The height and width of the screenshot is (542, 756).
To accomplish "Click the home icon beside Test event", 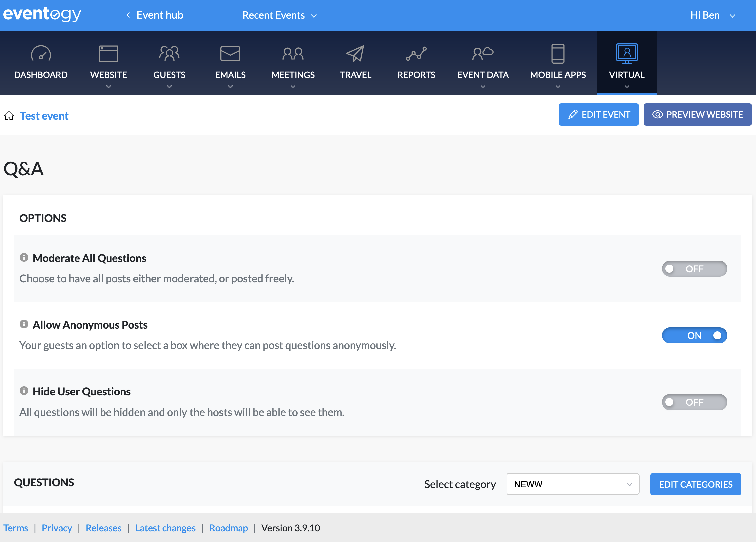I will point(9,115).
